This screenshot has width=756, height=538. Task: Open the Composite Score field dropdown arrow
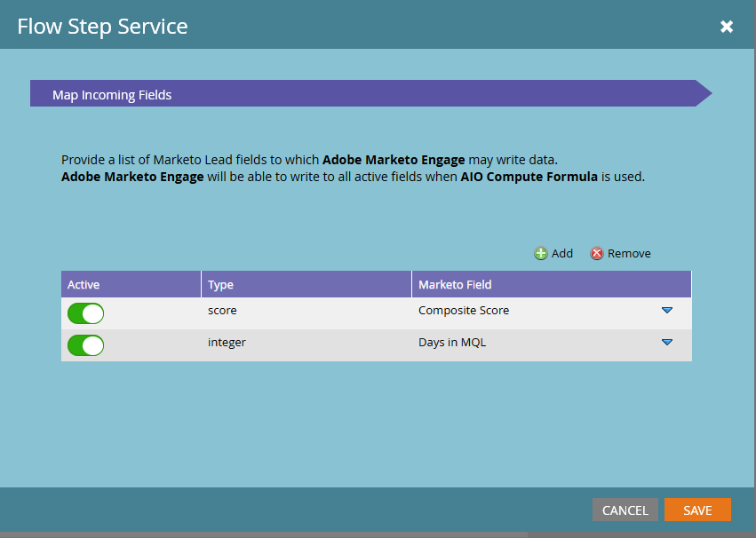667,311
